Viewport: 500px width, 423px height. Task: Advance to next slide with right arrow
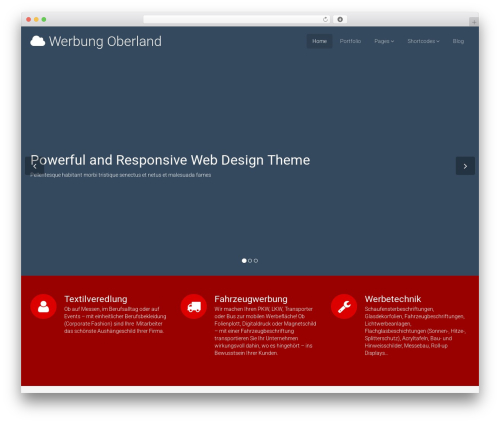point(465,166)
